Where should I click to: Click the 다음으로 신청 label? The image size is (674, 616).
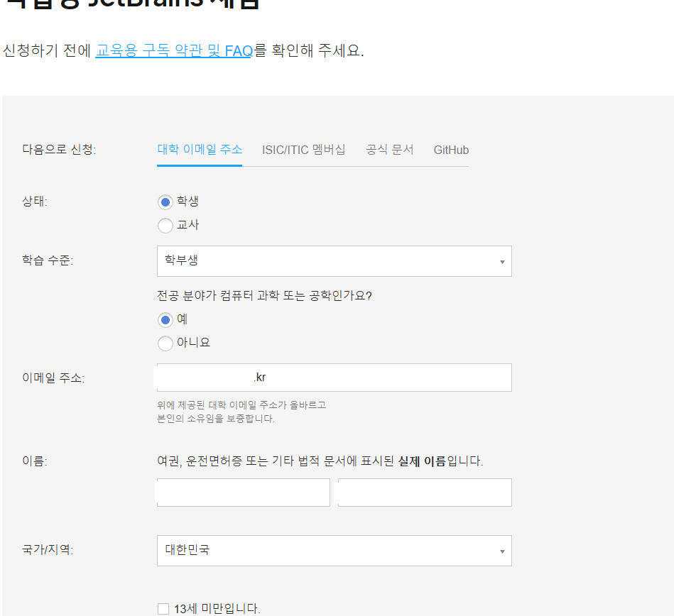coord(60,150)
